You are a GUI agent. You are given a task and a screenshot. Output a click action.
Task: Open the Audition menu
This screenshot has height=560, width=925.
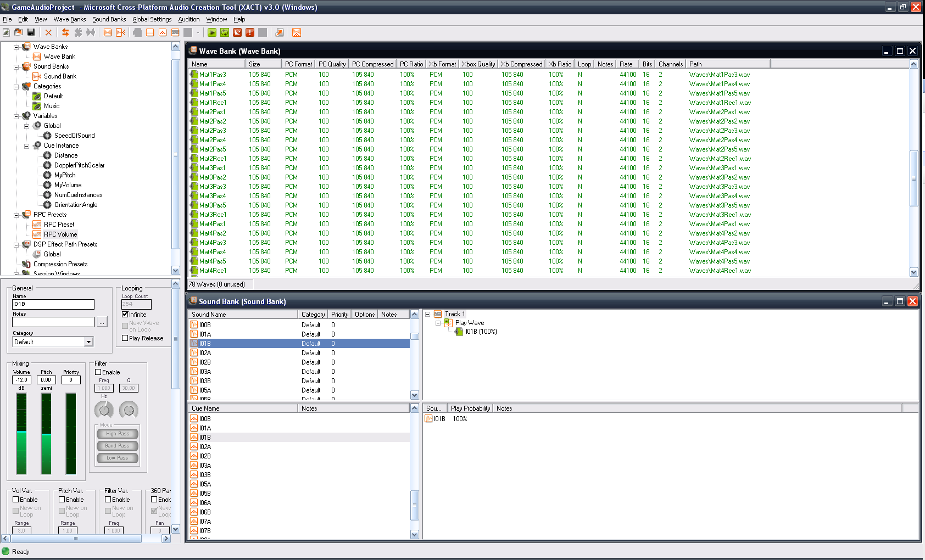pos(189,19)
